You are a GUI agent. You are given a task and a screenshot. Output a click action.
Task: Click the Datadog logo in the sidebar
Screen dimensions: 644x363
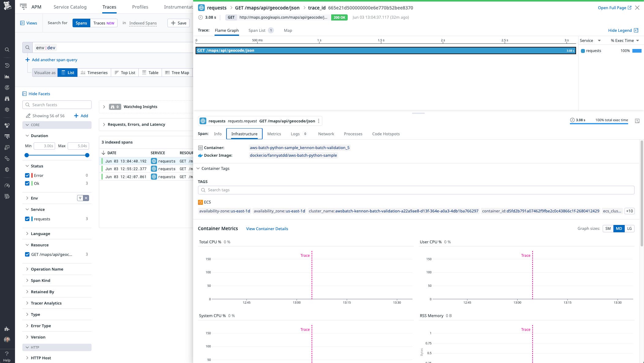[7, 6]
